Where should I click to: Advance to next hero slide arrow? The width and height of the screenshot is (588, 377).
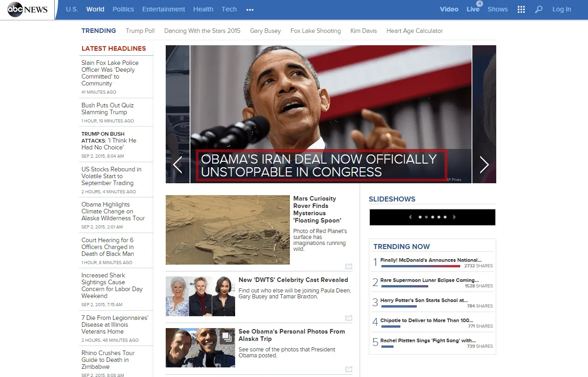point(484,165)
